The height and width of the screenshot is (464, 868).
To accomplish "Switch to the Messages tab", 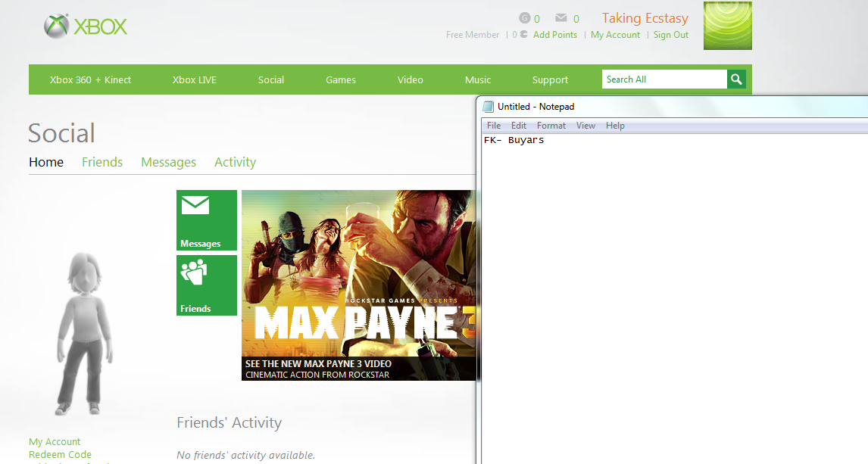I will 168,162.
